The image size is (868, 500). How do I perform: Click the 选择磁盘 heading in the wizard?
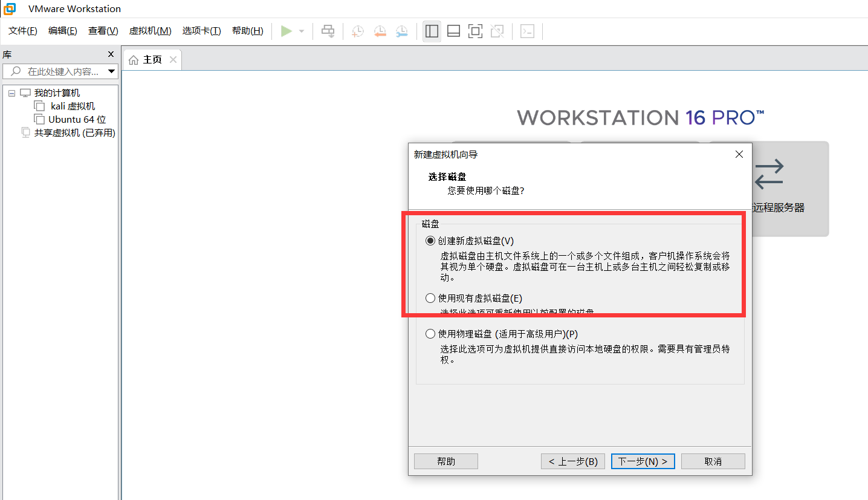pos(447,177)
